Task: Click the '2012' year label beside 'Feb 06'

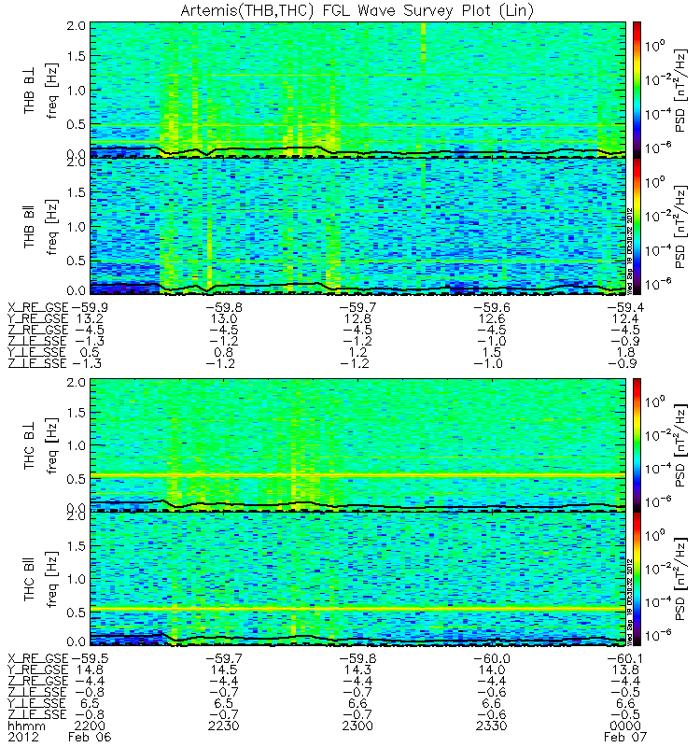Action: [23, 737]
